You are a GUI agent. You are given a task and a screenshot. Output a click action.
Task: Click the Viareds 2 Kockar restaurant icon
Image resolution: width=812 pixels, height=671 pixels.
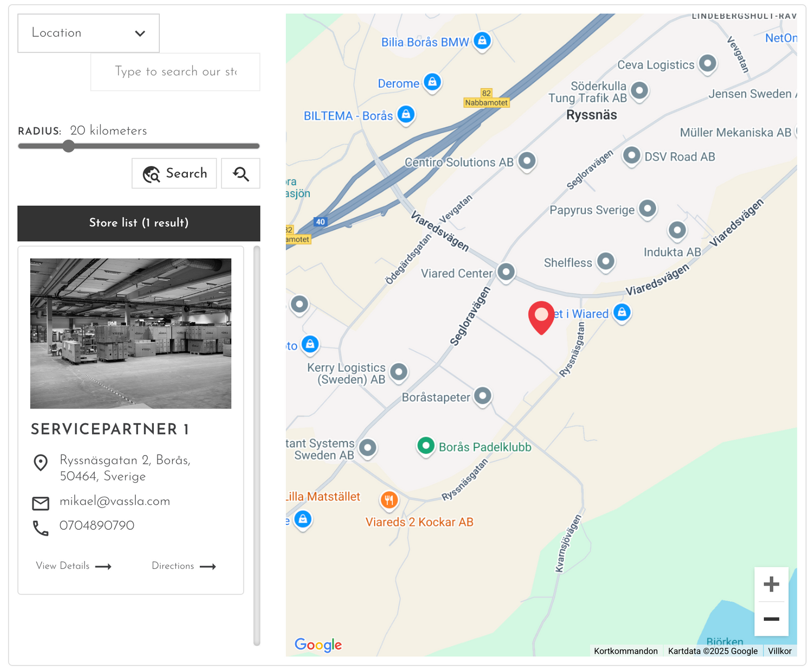click(x=389, y=500)
